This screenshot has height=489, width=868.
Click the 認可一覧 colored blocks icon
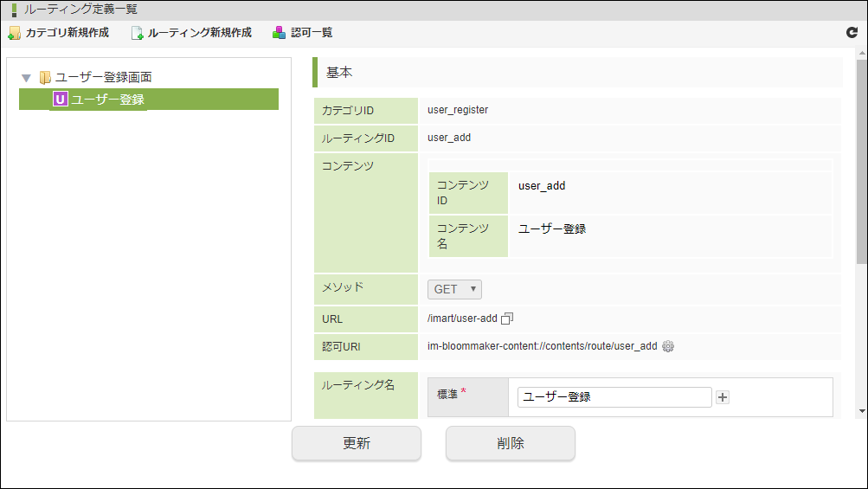(279, 33)
